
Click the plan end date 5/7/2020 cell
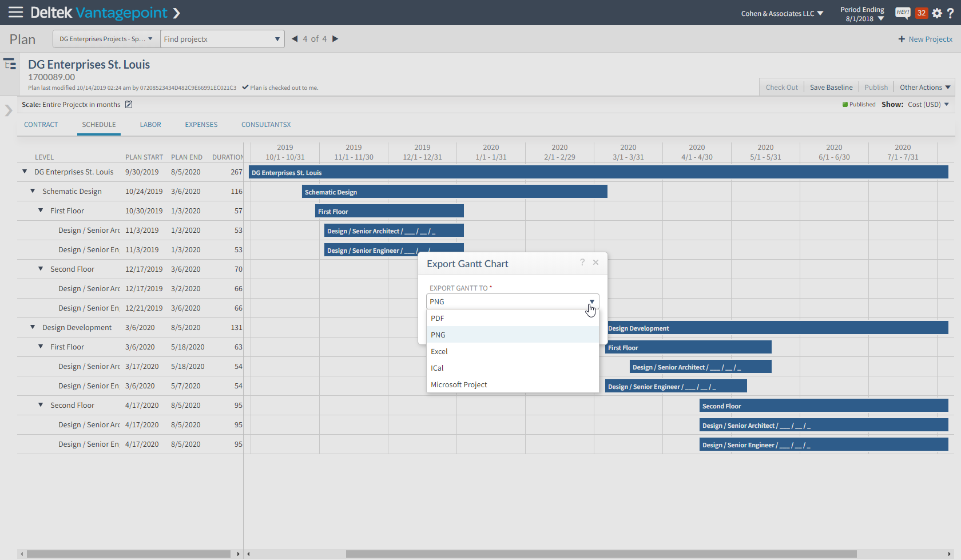tap(185, 386)
